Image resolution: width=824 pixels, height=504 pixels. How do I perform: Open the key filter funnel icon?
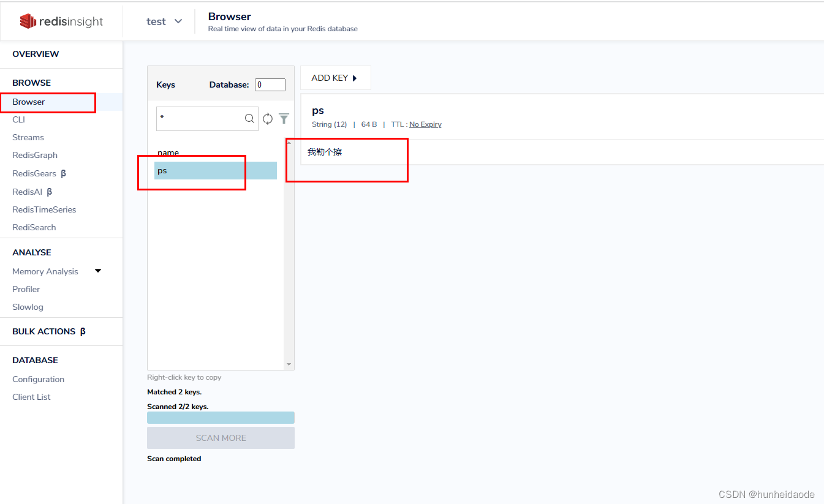tap(284, 119)
